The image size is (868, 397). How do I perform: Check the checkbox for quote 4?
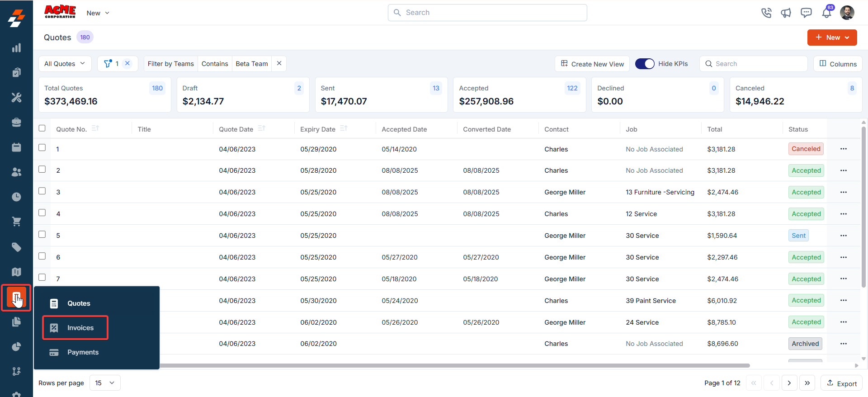click(42, 213)
